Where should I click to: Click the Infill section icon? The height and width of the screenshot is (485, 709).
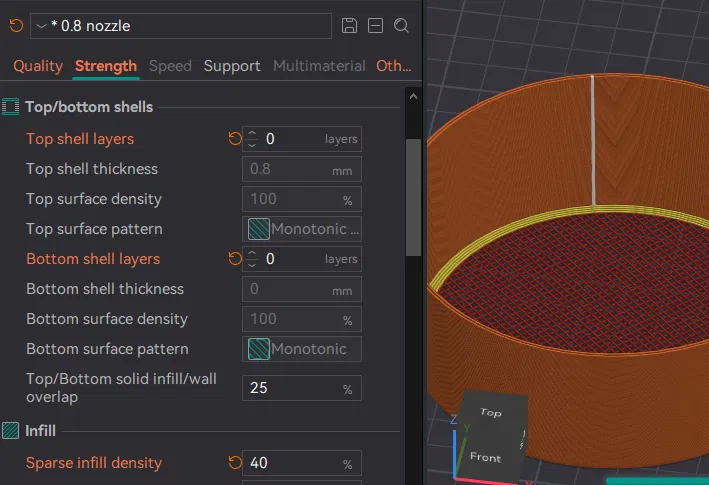click(10, 431)
